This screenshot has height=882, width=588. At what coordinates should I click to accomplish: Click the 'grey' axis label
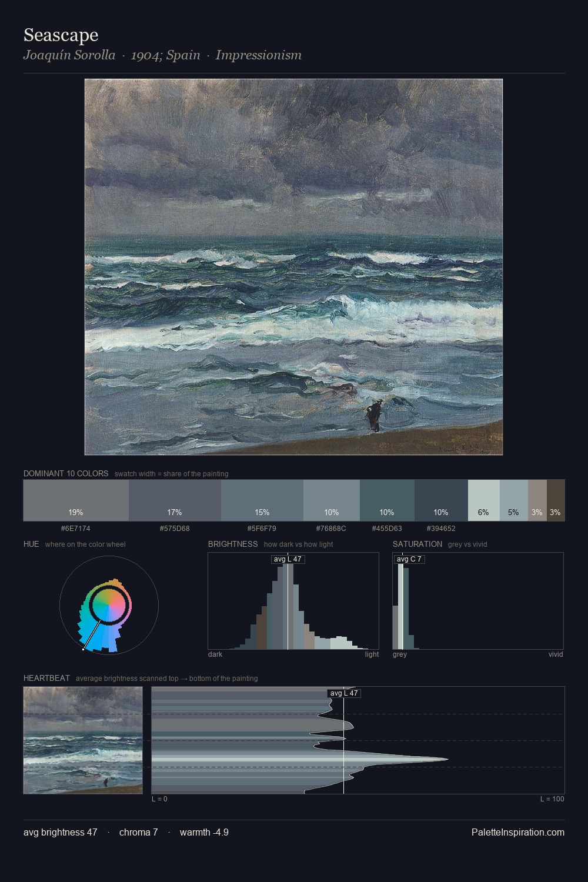pyautogui.click(x=400, y=654)
